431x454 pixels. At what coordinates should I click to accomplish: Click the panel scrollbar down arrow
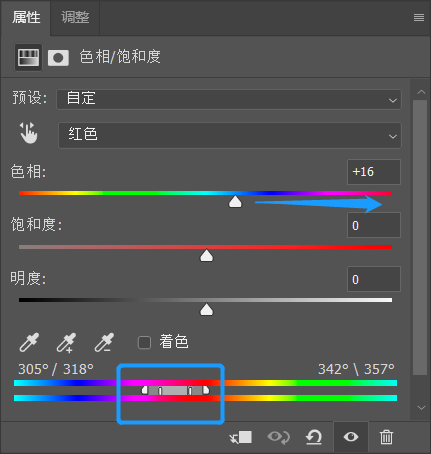(x=421, y=408)
